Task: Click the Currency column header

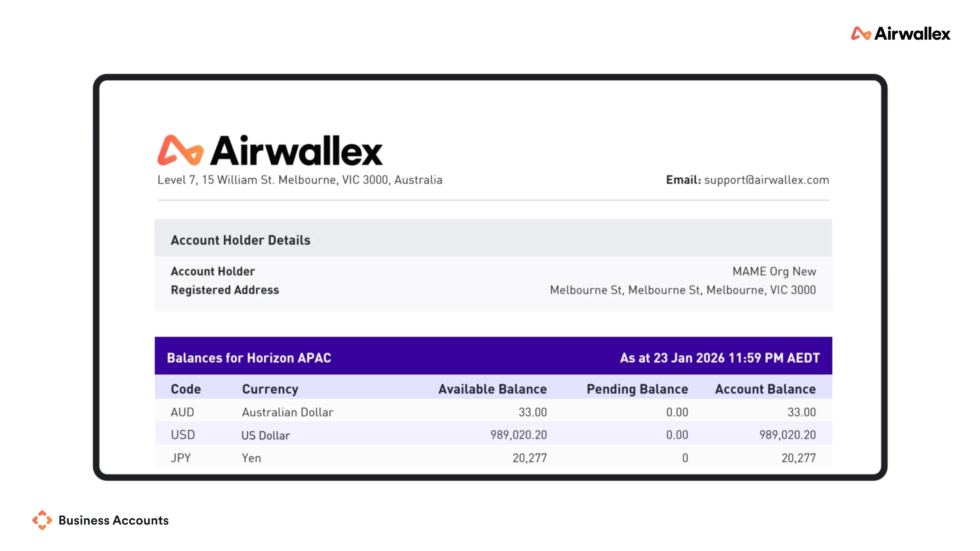Action: [x=270, y=389]
